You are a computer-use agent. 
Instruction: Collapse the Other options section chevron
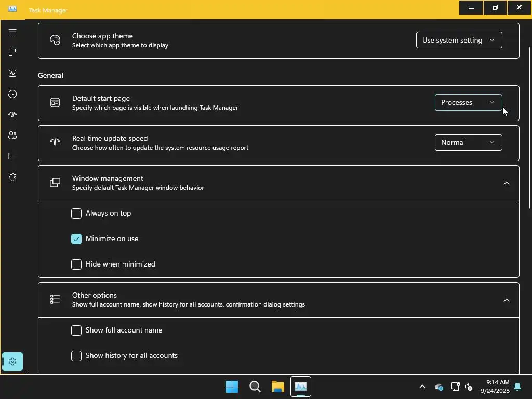506,300
